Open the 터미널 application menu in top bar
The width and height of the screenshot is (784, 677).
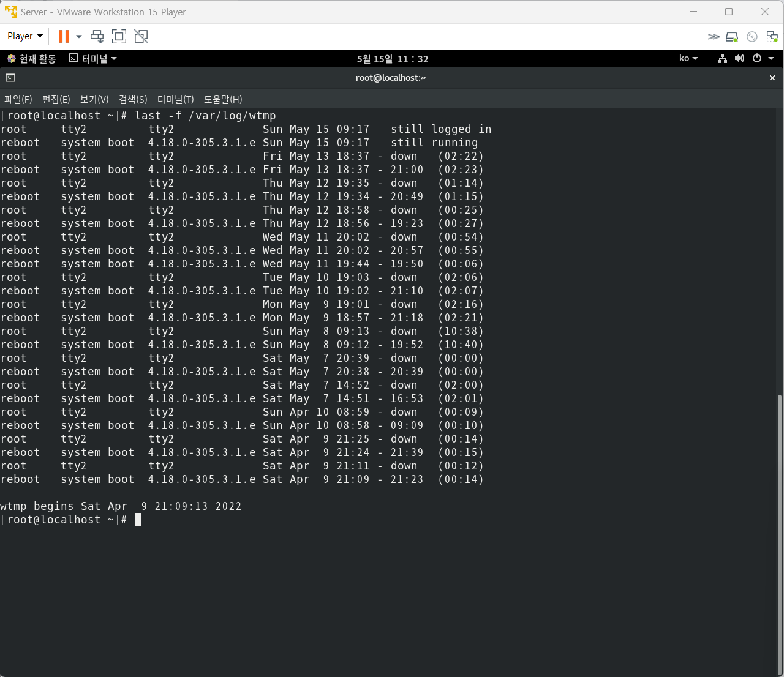tap(92, 59)
